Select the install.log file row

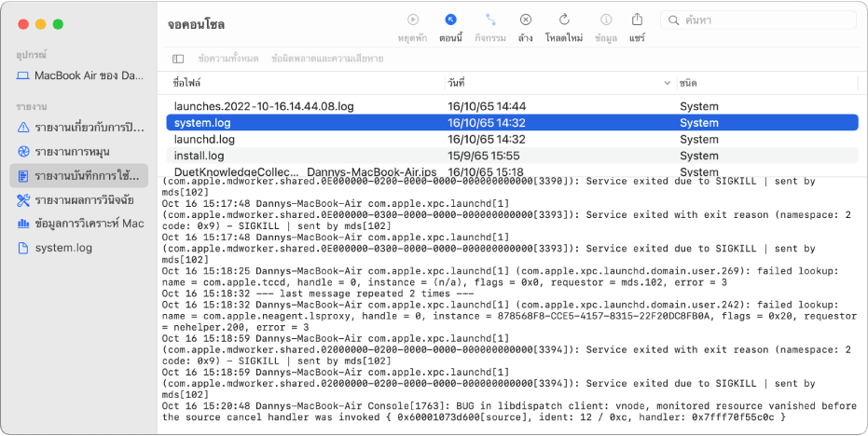(x=512, y=156)
